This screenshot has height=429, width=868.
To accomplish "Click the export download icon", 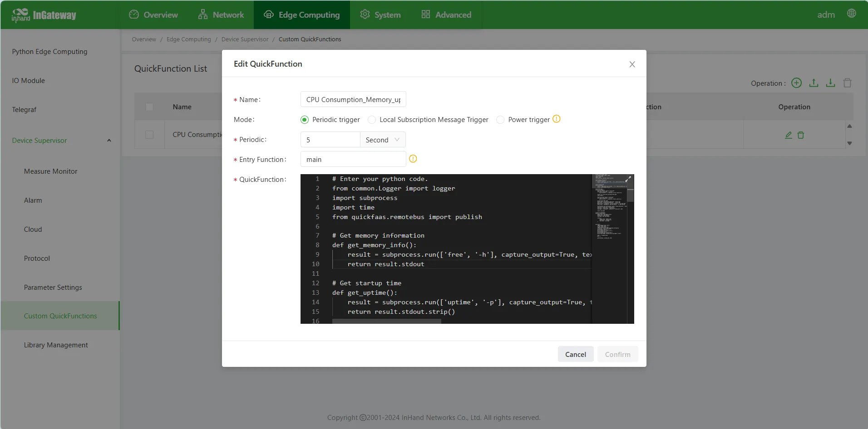I will click(x=830, y=83).
